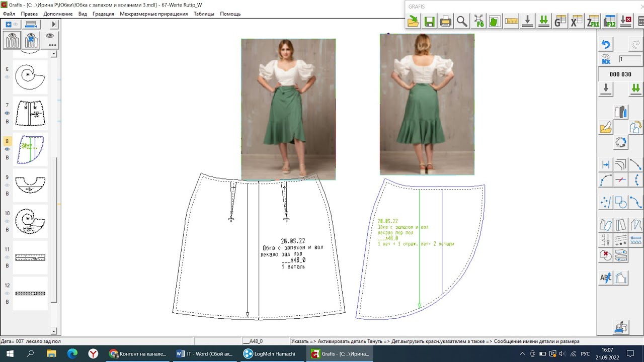Select the distance between lines tool

(606, 165)
